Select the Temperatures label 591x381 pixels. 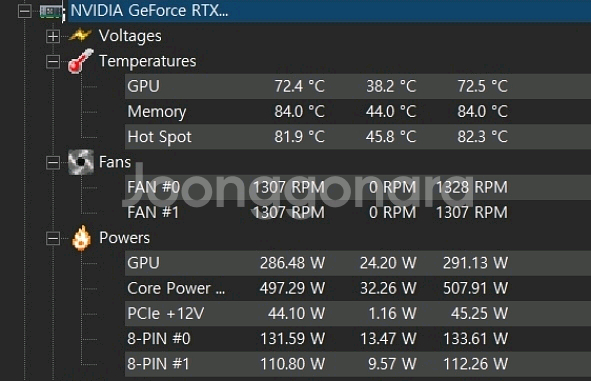pyautogui.click(x=147, y=61)
